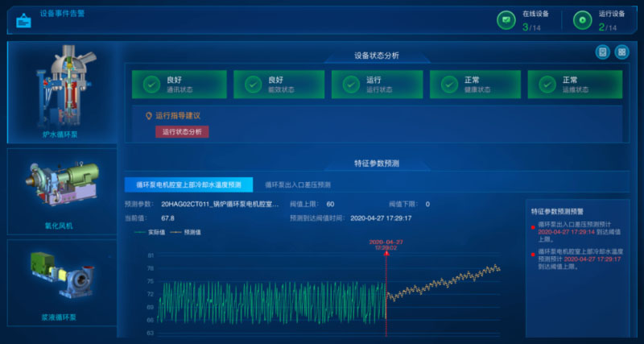Click the 运行指导建议 lightbulb icon
Viewport: 644px width, 344px height.
pos(147,115)
